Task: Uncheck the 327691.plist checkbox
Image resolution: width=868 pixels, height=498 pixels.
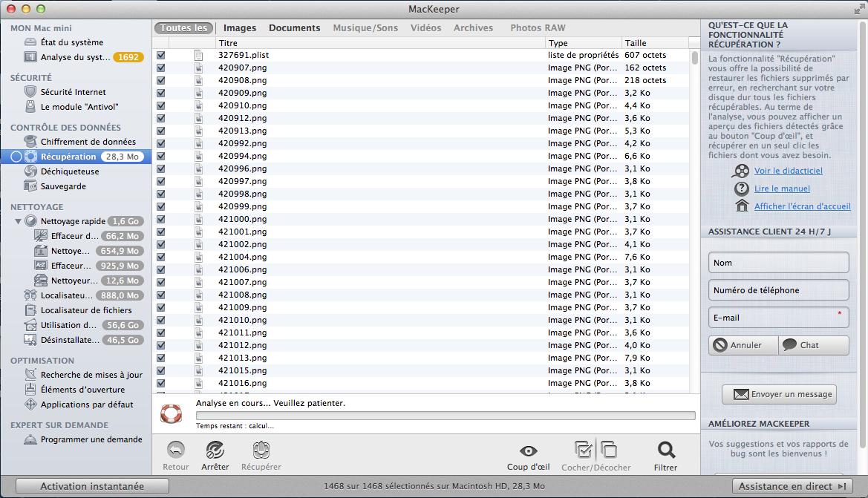Action: pyautogui.click(x=160, y=55)
